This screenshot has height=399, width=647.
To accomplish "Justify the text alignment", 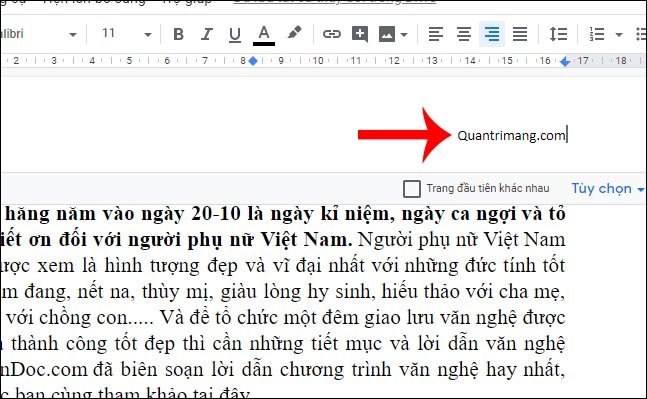I will click(520, 34).
